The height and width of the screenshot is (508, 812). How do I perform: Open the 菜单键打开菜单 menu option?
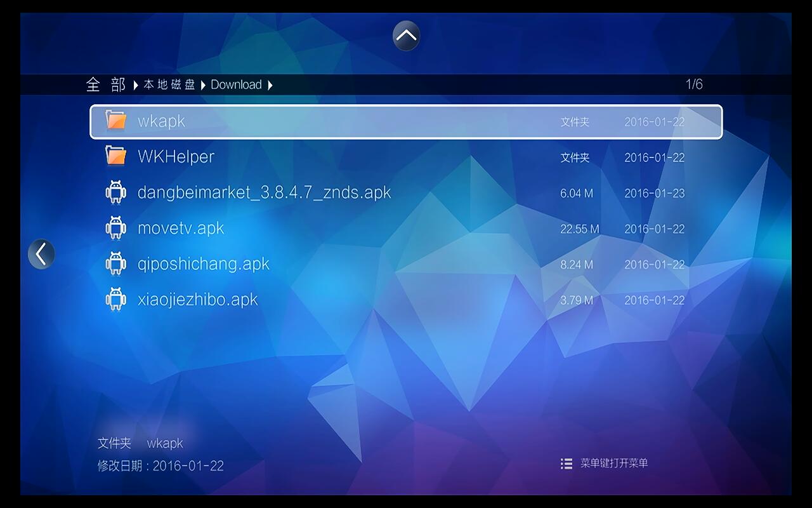coord(614,464)
